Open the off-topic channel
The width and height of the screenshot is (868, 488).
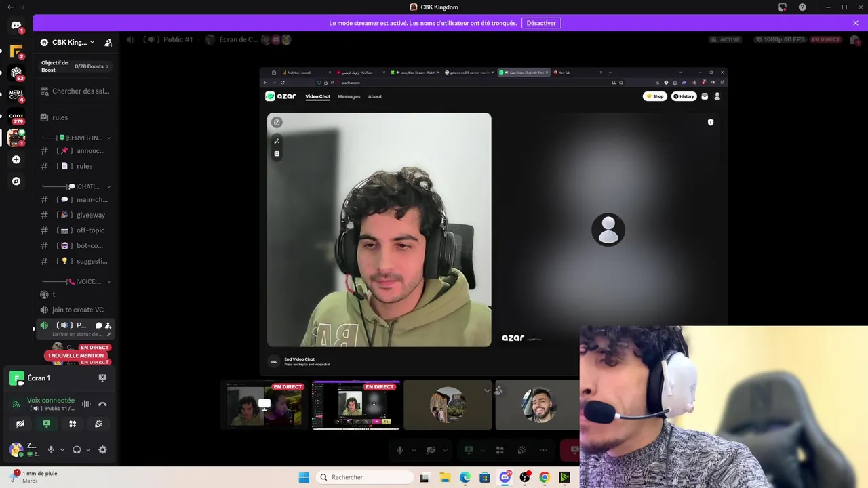click(76, 230)
